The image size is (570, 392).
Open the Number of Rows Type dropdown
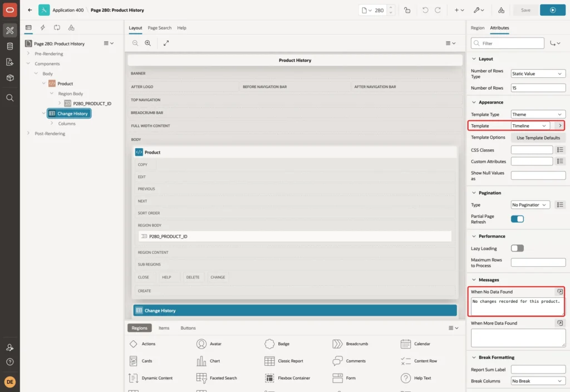point(538,73)
